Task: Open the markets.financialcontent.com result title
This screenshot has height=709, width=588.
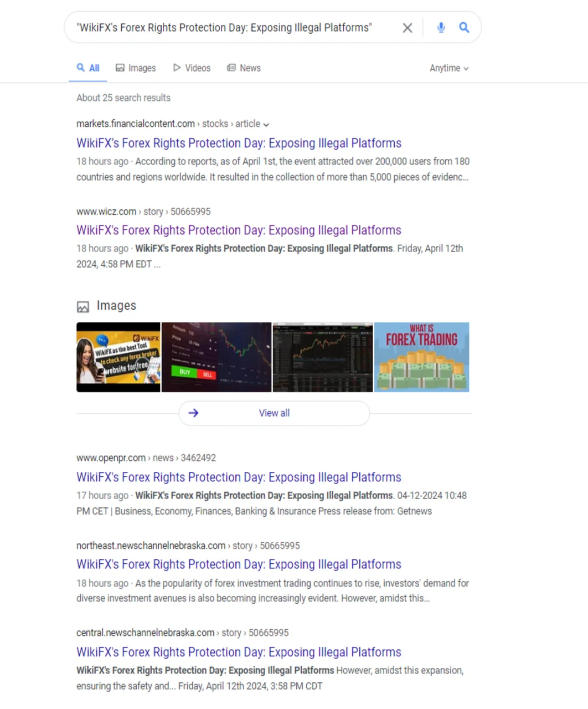Action: tap(239, 143)
